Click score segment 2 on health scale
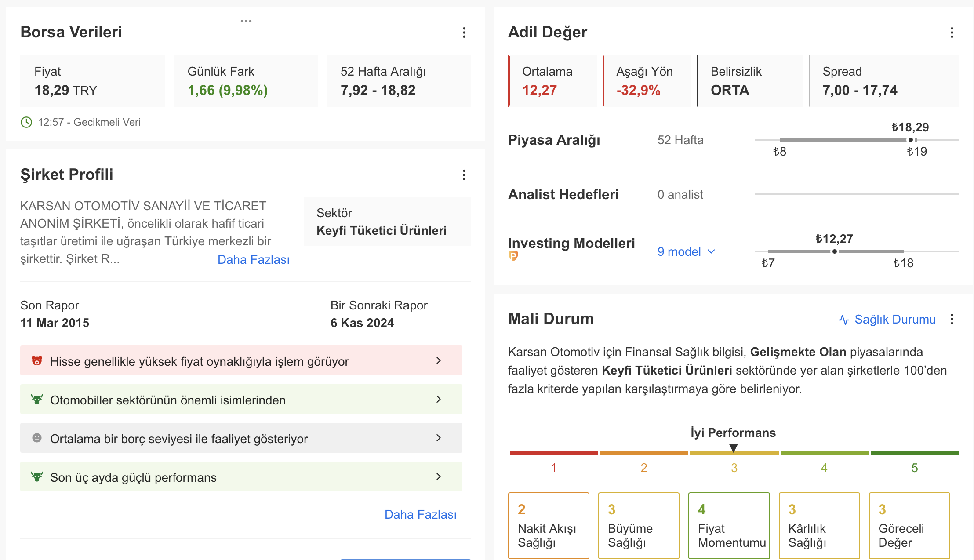 pyautogui.click(x=644, y=452)
